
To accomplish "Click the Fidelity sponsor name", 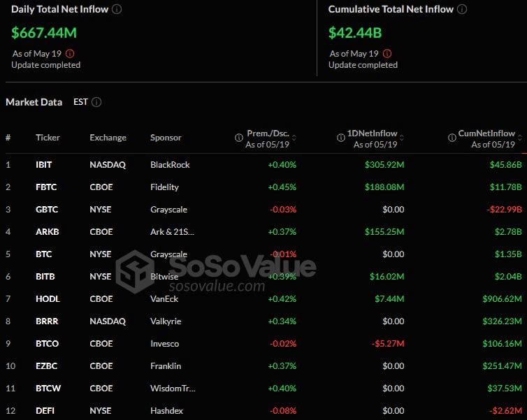I will coord(164,187).
